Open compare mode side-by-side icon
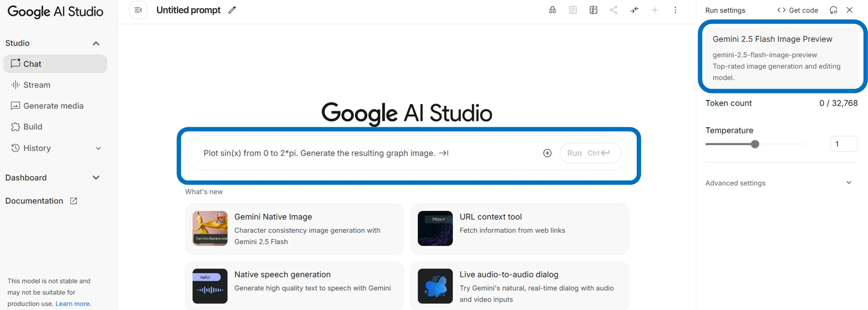The width and height of the screenshot is (868, 310). coord(593,10)
